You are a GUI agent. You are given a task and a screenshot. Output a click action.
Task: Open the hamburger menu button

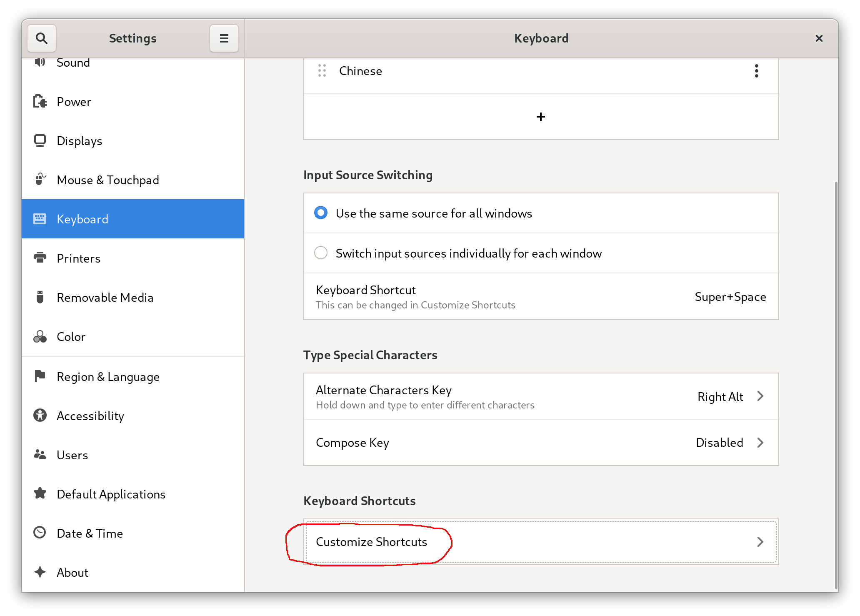[x=224, y=38]
